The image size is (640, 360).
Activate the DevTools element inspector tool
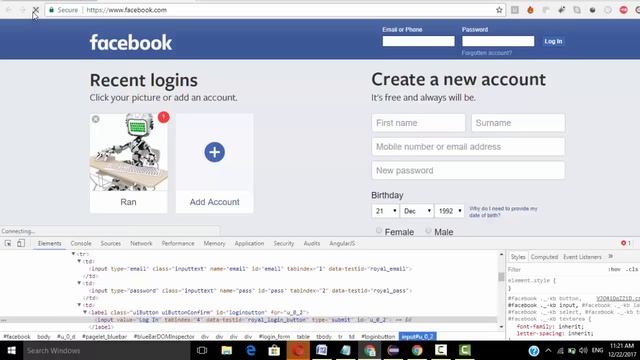click(8, 243)
